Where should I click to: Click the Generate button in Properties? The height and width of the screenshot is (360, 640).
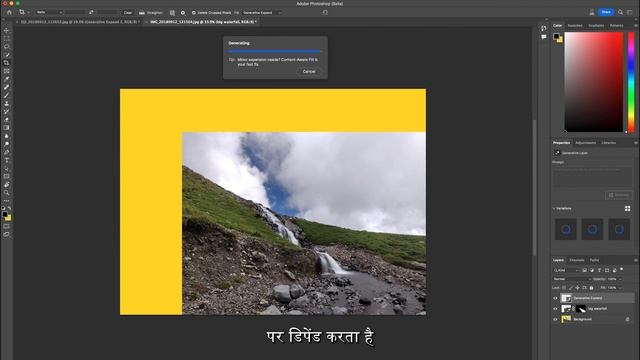point(619,195)
